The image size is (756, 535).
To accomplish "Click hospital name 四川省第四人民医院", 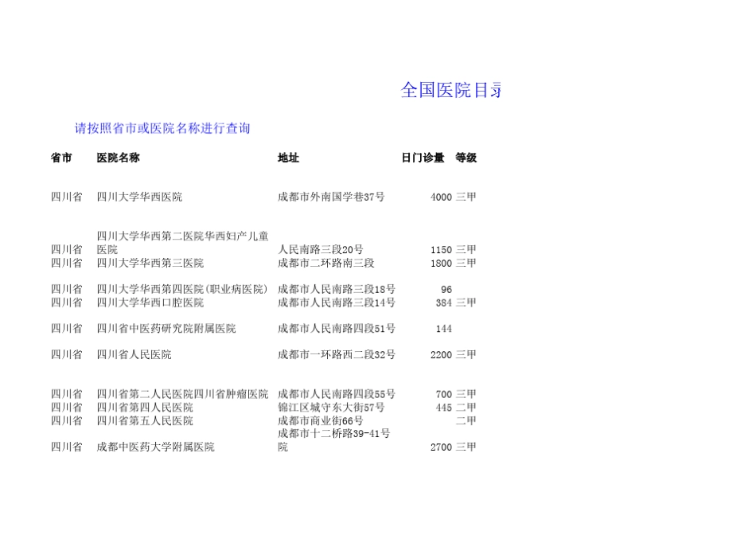I will [x=145, y=408].
